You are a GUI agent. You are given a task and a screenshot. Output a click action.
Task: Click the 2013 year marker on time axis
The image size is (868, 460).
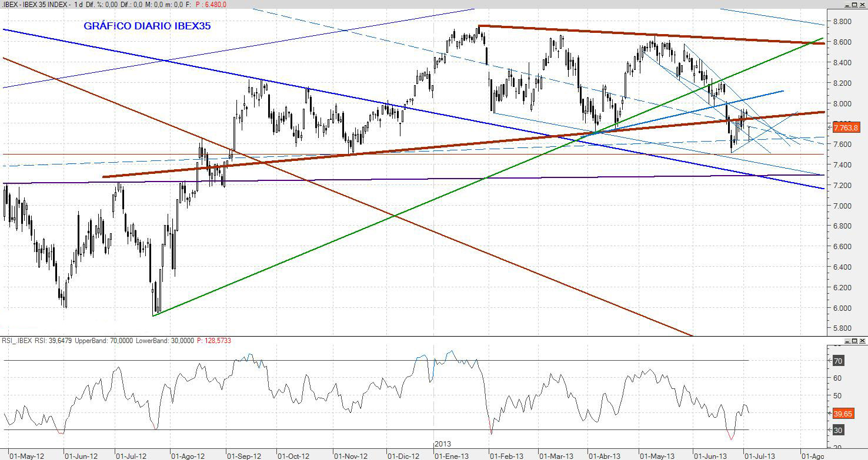pos(442,445)
